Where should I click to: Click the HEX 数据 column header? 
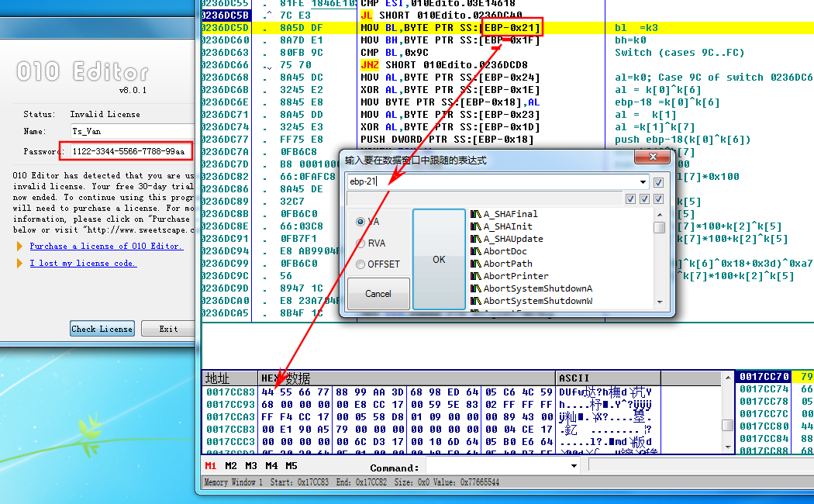click(x=407, y=378)
